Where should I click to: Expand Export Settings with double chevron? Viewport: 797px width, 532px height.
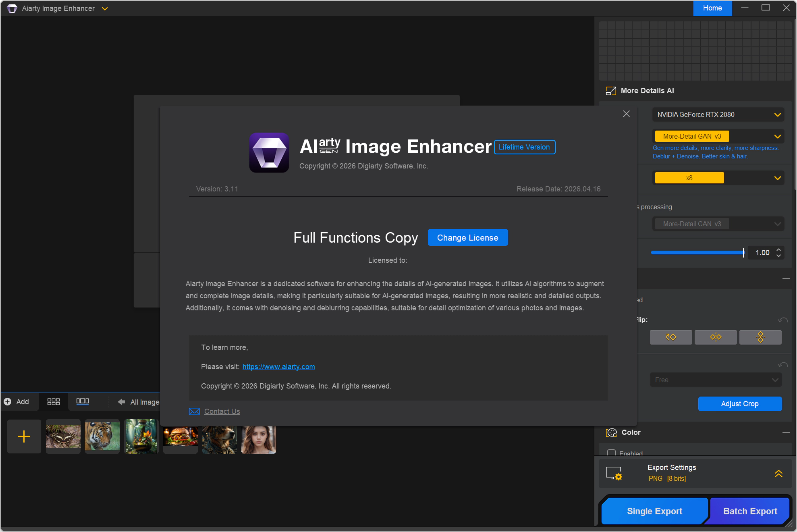(778, 474)
